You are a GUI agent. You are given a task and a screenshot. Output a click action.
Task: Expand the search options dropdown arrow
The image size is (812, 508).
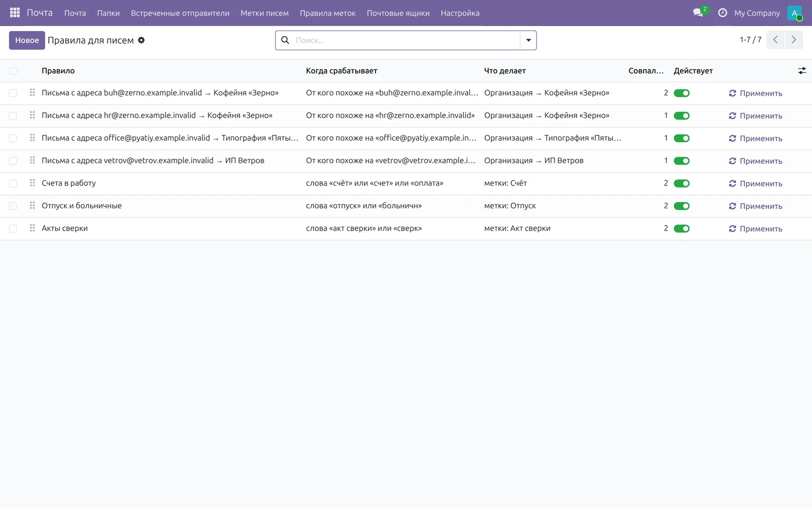click(x=528, y=40)
